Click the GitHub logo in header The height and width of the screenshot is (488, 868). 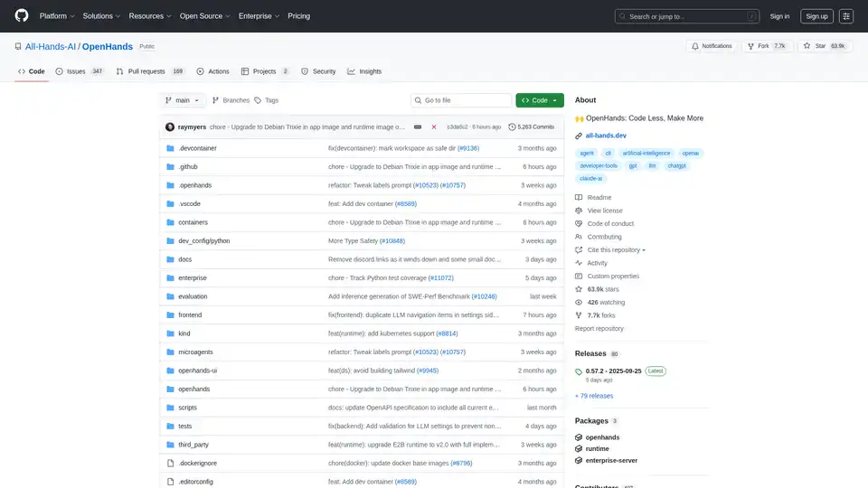point(22,15)
